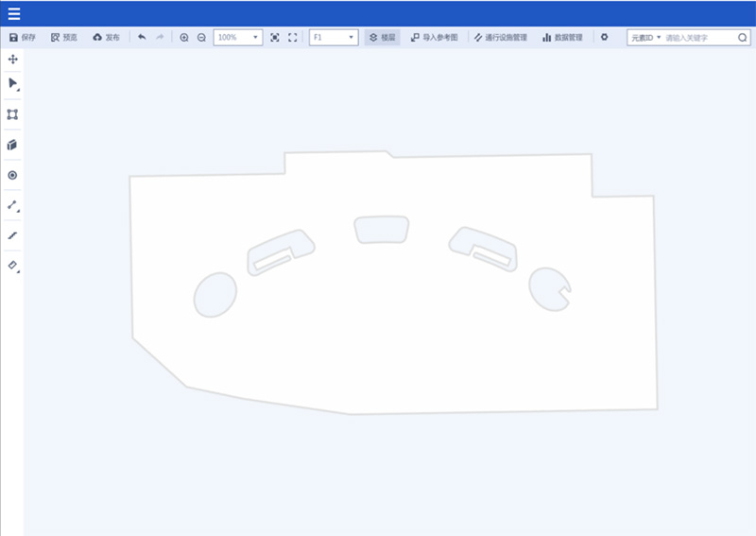Click the keyword search input field
Screen dimensions: 756x536
click(x=699, y=38)
